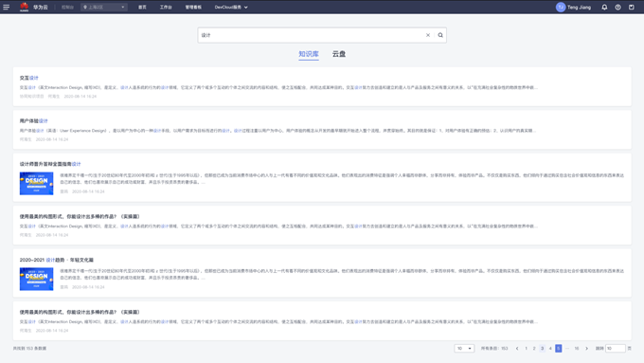This screenshot has height=363, width=644.
Task: Click the date under the 用户体验设计 result
Action: (52, 139)
